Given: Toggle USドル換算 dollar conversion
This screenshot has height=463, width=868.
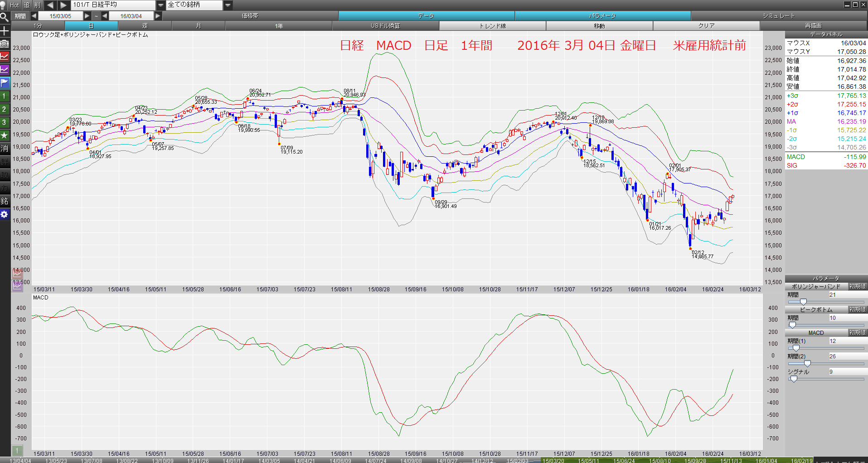Looking at the screenshot, I should [x=385, y=26].
